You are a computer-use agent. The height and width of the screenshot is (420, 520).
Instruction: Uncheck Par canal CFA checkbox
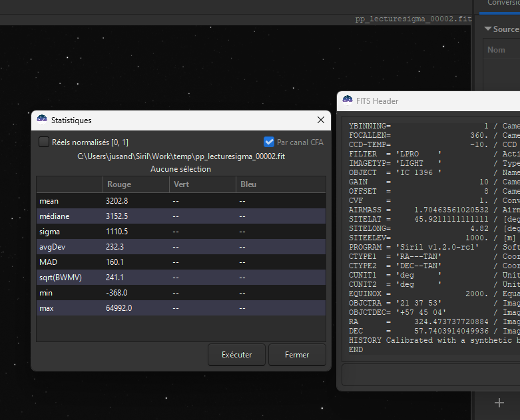(268, 142)
